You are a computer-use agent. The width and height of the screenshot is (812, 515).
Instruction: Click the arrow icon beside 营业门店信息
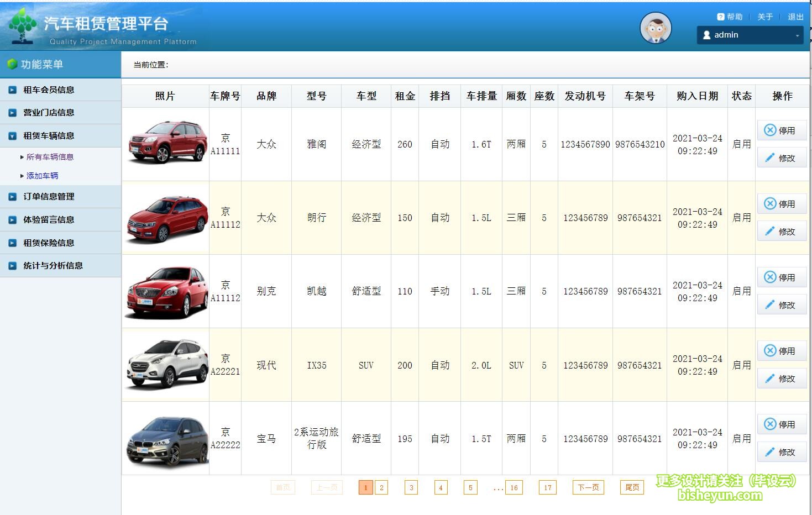[x=12, y=113]
